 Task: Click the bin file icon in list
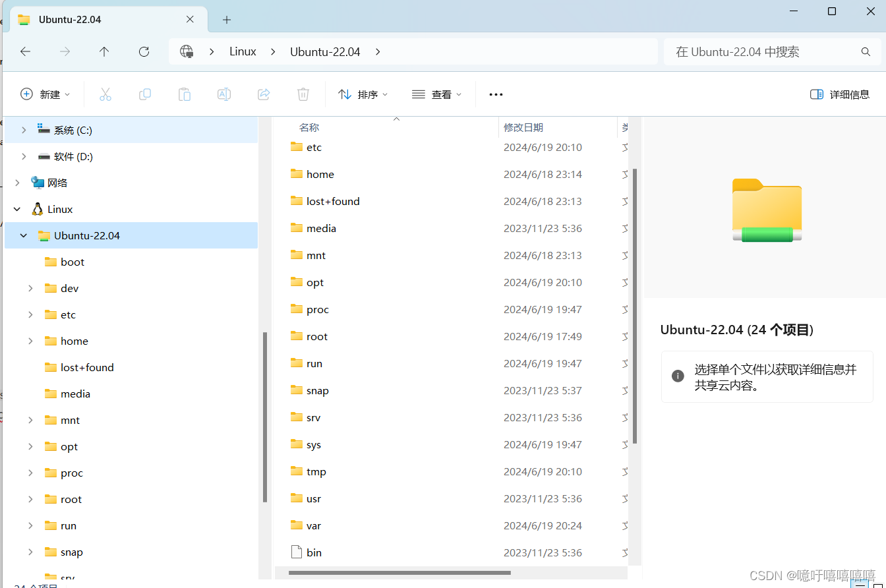[x=297, y=552]
